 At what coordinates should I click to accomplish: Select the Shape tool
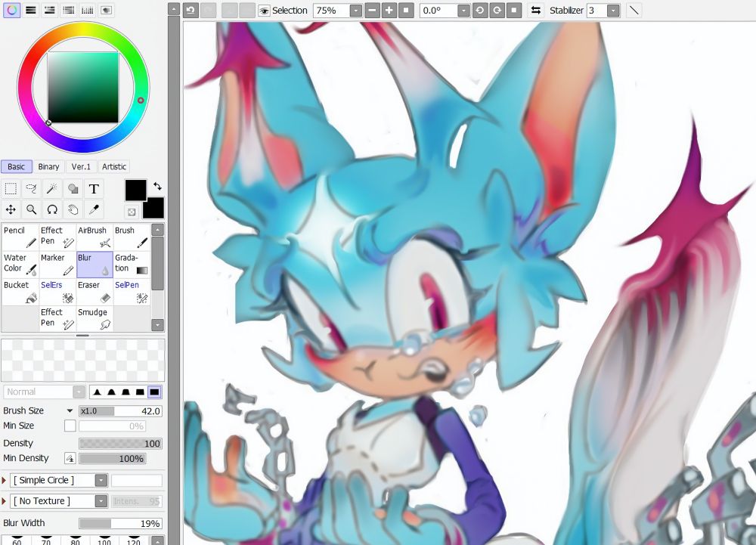pos(73,188)
